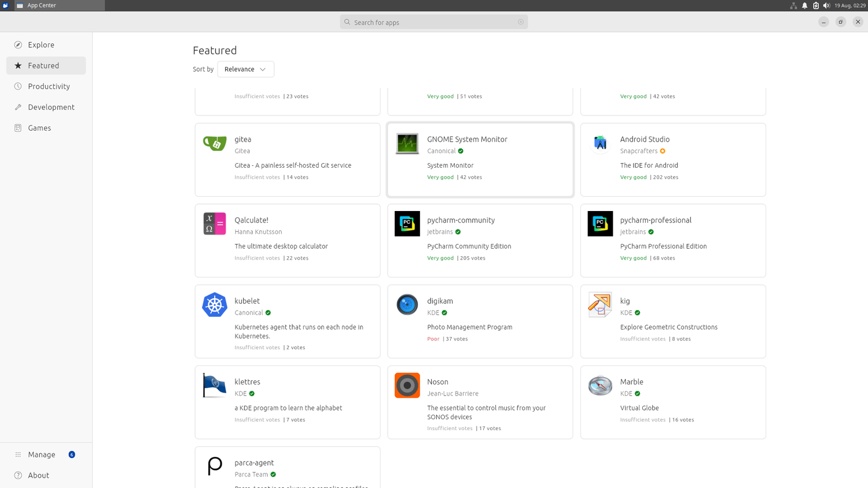Click the klettres flag icon
The image size is (868, 488).
(x=215, y=386)
